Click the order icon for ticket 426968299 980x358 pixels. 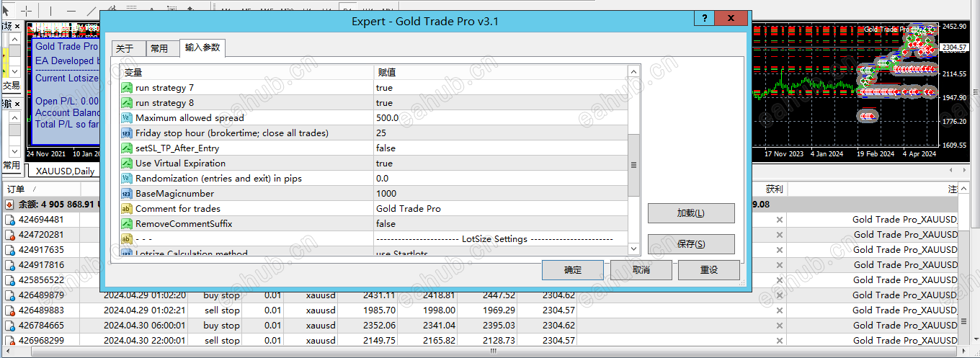point(10,341)
